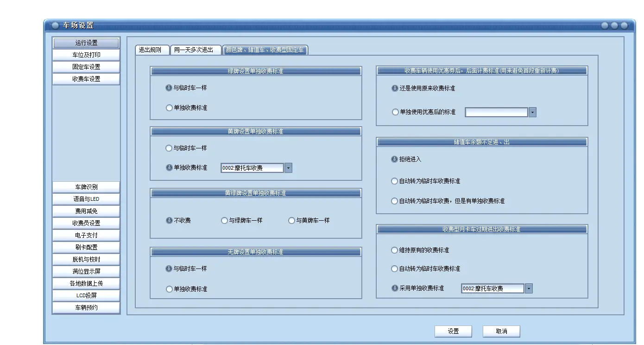Go to 电子支付 settings in sidebar
Screen dimensions: 644x345
coord(86,236)
